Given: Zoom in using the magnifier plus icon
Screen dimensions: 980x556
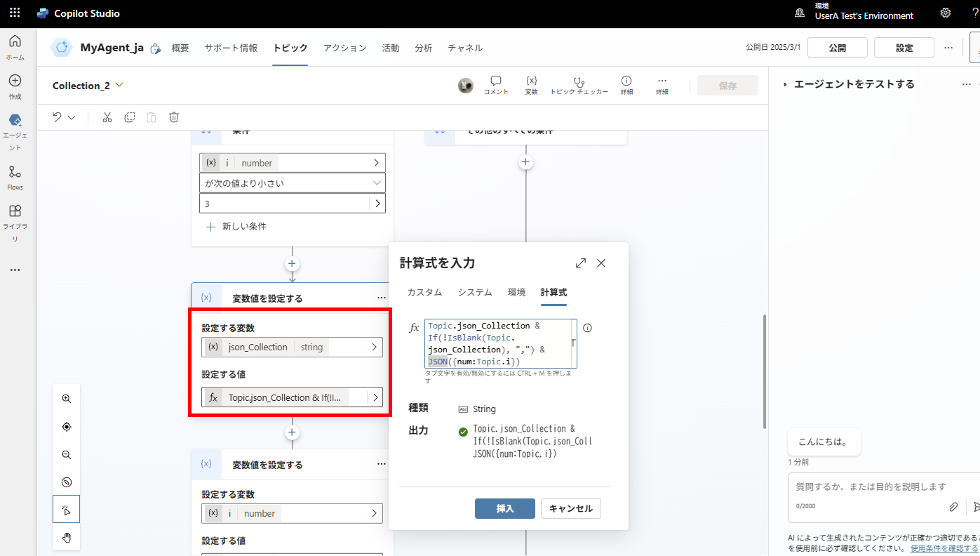Looking at the screenshot, I should 66,398.
